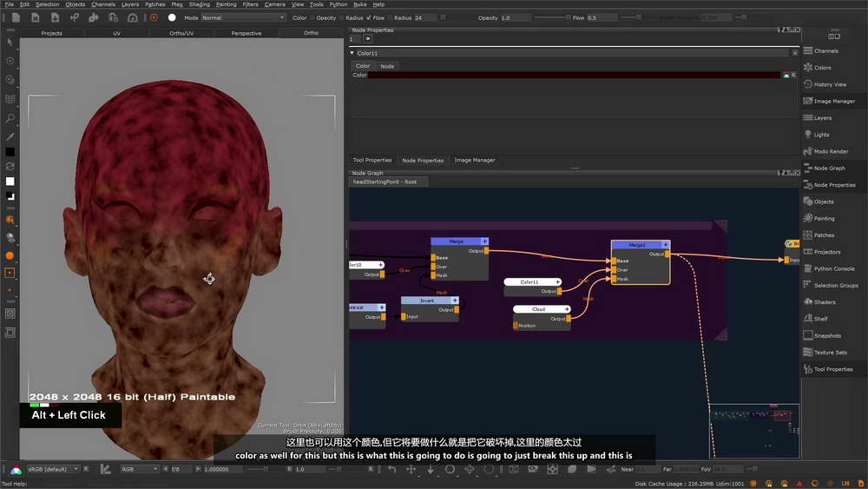
Task: Open the File menu
Action: coord(10,3)
